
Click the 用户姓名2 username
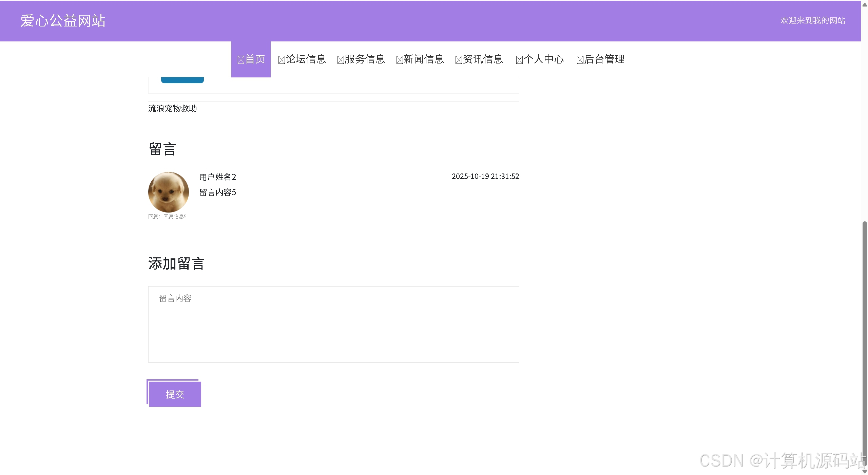pyautogui.click(x=218, y=177)
